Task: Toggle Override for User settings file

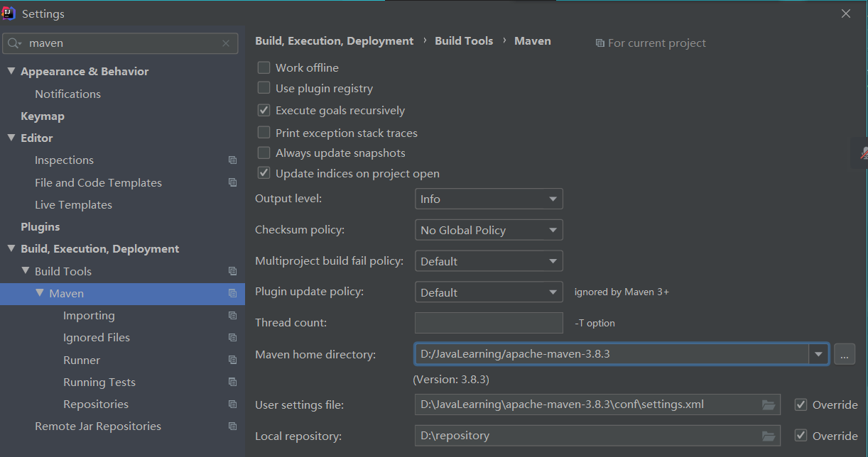Action: pyautogui.click(x=801, y=404)
